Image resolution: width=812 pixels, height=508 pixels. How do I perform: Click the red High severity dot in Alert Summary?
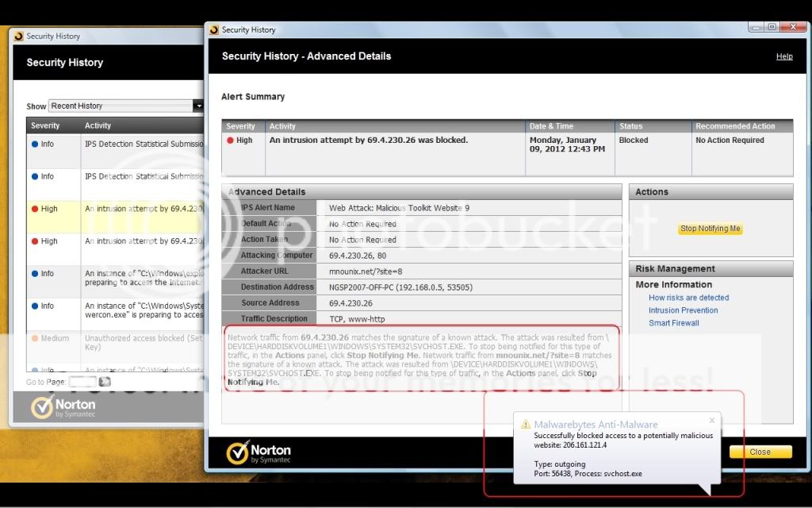point(231,140)
